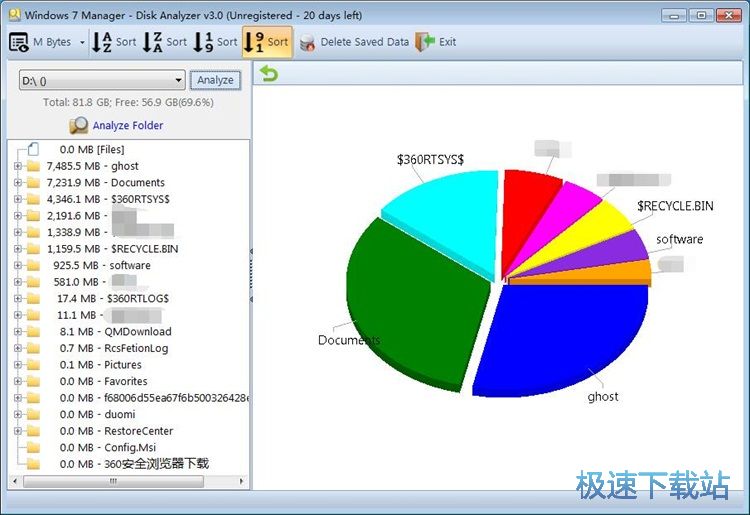The image size is (750, 515).
Task: Click the green undo back arrow
Action: (269, 74)
